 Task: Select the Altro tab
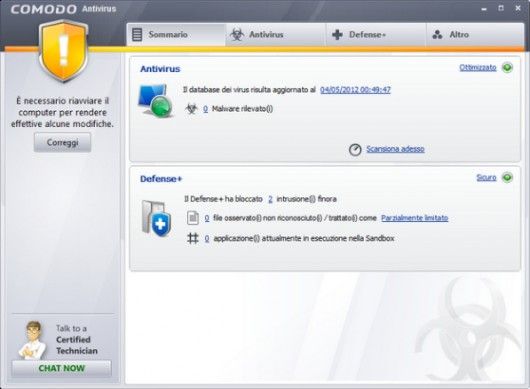point(475,34)
